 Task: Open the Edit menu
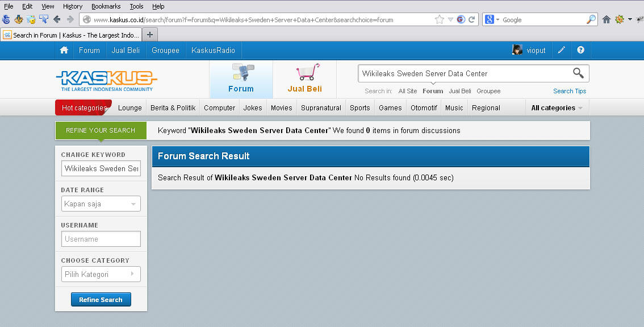[27, 6]
